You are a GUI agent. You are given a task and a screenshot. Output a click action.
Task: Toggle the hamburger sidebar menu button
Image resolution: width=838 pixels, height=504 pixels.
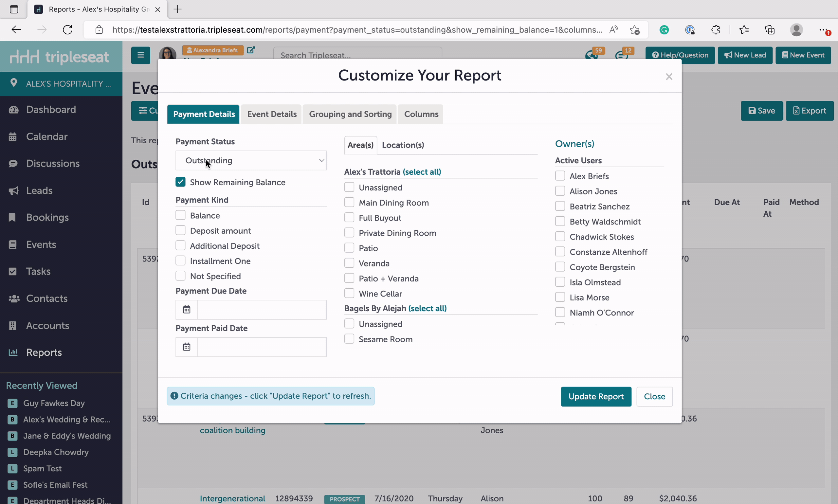[141, 55]
